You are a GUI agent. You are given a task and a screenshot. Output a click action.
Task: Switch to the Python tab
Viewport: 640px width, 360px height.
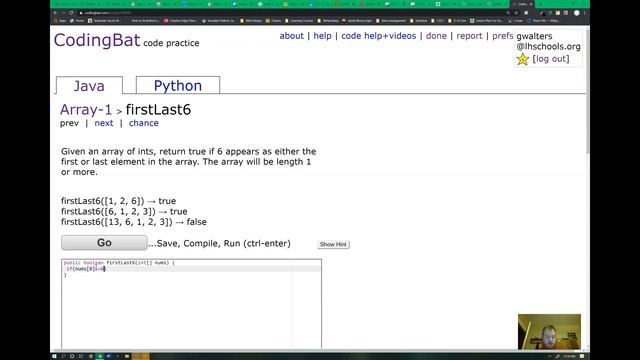[x=178, y=85]
